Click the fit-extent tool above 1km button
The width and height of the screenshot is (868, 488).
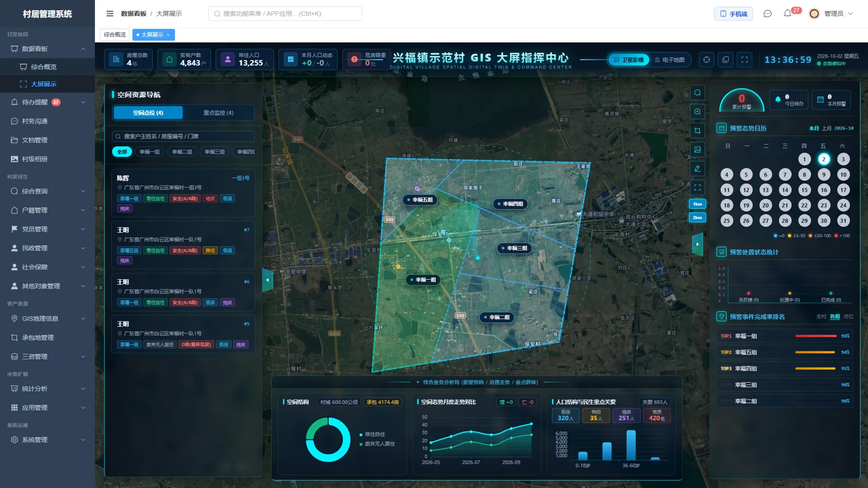point(698,188)
